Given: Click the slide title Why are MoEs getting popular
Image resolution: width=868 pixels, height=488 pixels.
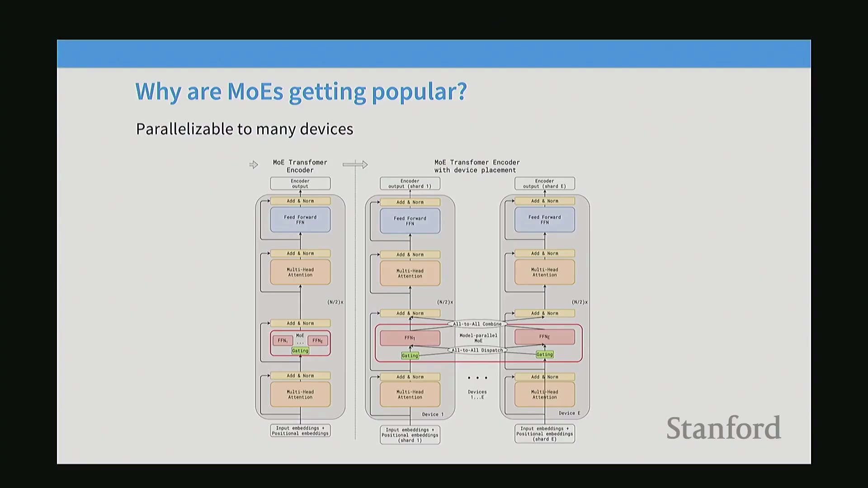Looking at the screenshot, I should click(301, 92).
